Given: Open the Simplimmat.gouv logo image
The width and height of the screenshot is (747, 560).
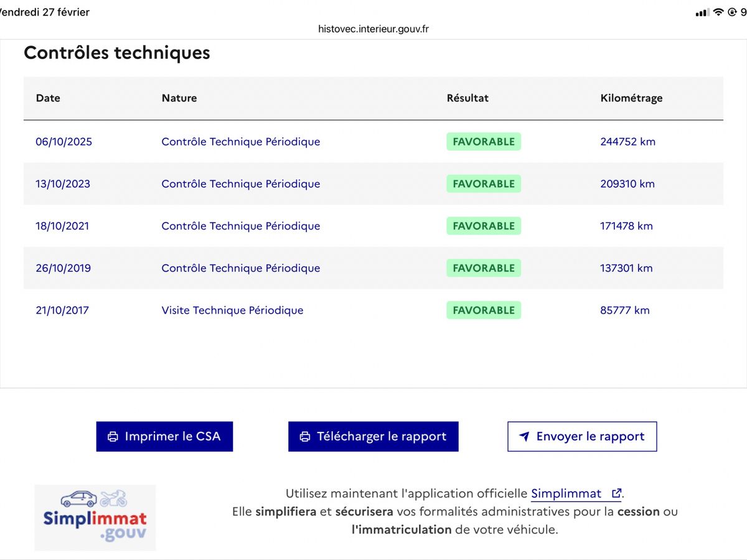Looking at the screenshot, I should point(95,518).
